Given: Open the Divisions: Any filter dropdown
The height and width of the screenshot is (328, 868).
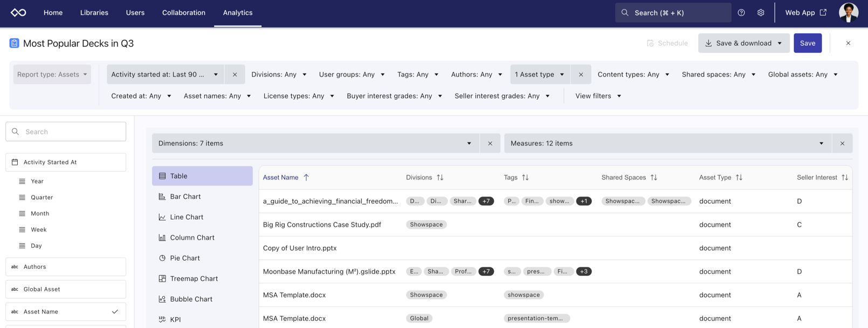Looking at the screenshot, I should pyautogui.click(x=279, y=74).
